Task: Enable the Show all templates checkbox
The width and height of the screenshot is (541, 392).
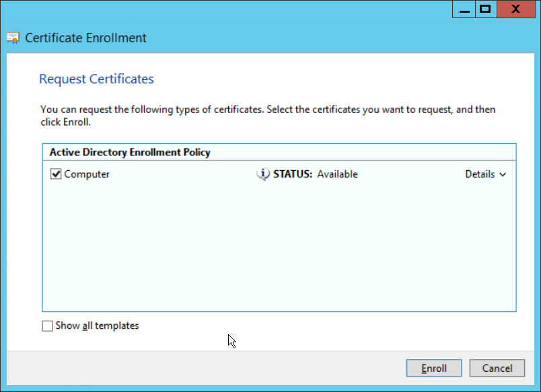Action: [x=47, y=326]
